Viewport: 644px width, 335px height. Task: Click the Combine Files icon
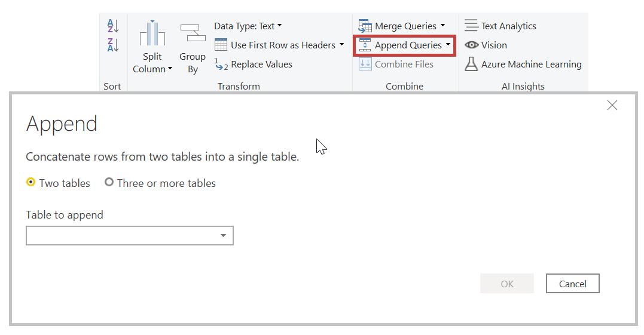coord(365,64)
